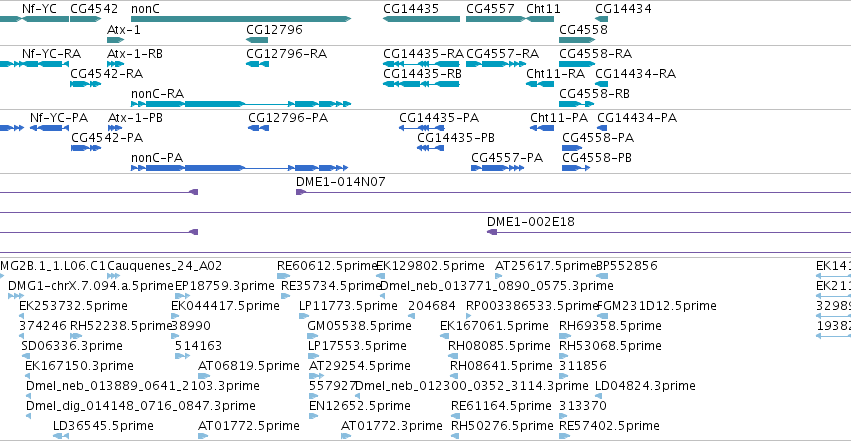Click the CG4542 gene label
The height and width of the screenshot is (441, 851).
[x=94, y=9]
